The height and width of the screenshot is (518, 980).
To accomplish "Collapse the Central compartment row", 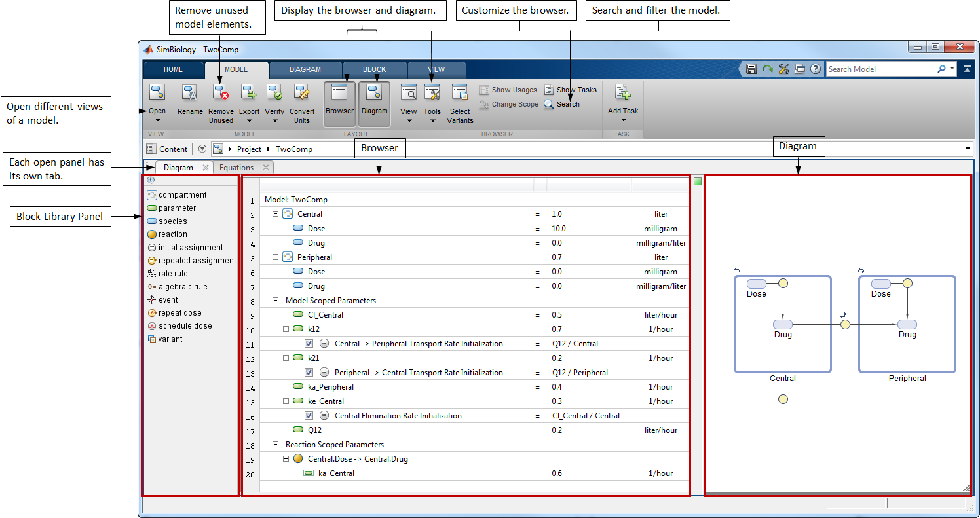I will [x=276, y=214].
